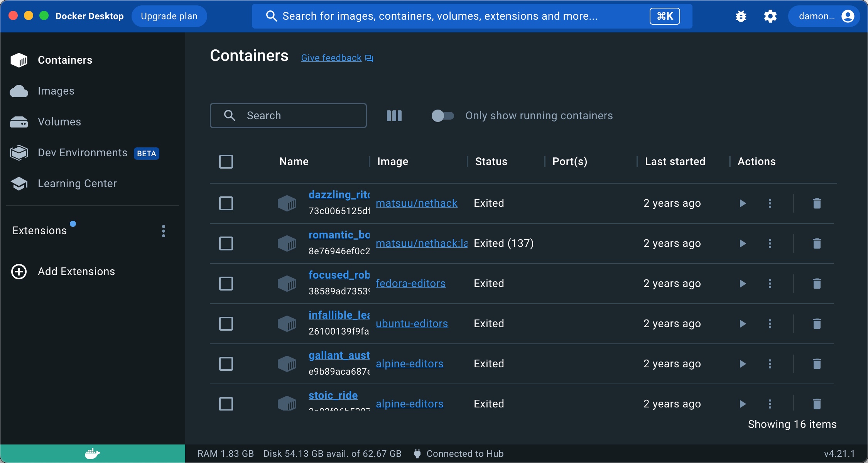The width and height of the screenshot is (868, 463).
Task: Start the romantic_bo container
Action: [743, 243]
